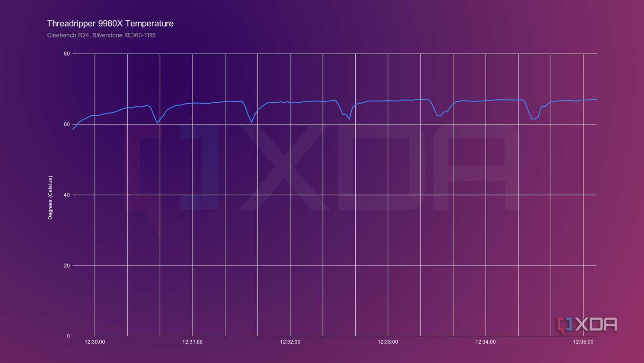This screenshot has width=644, height=363.
Task: Click the y-axis value 0
Action: (x=68, y=336)
